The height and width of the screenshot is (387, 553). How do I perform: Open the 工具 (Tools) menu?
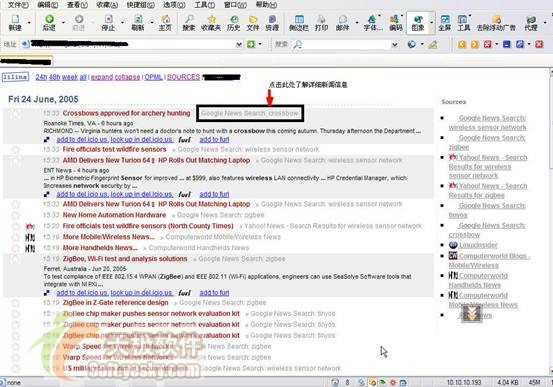205,5
